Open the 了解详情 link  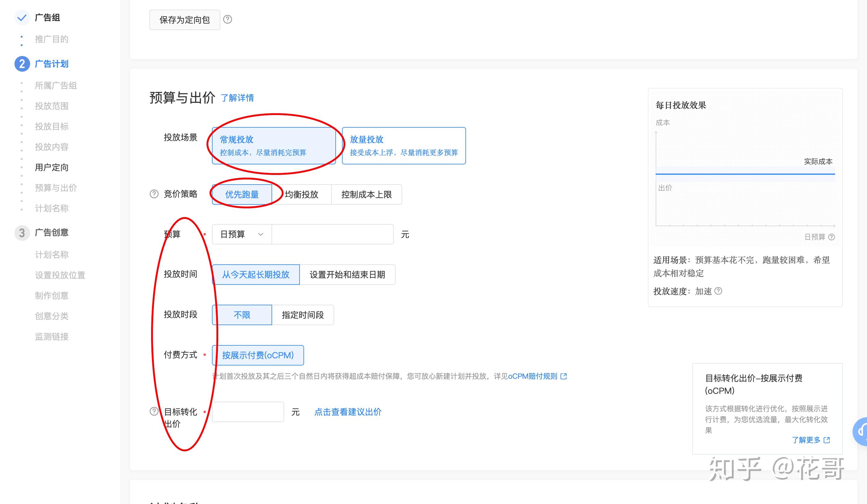238,98
